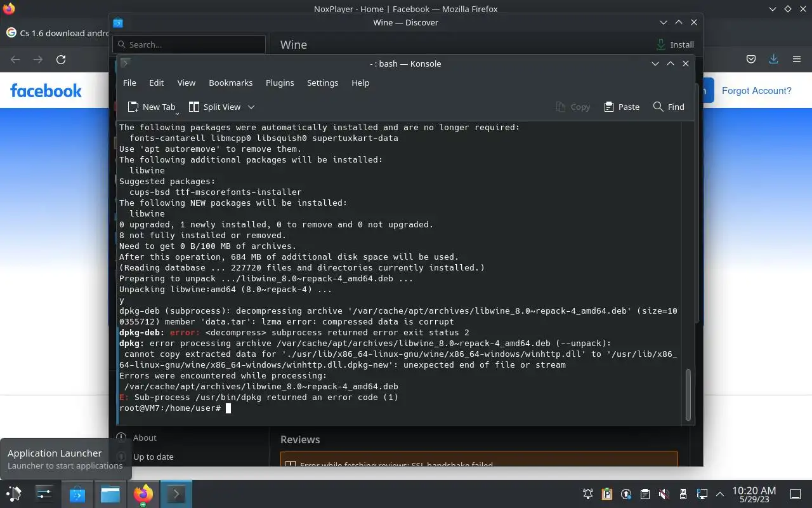Viewport: 812px width, 508px height.
Task: Click the Show Desktop button in taskbar
Action: click(x=795, y=494)
